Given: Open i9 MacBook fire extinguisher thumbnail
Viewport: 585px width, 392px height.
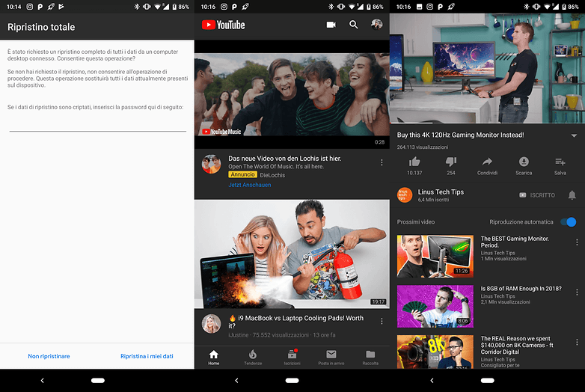Looking at the screenshot, I should coord(292,254).
